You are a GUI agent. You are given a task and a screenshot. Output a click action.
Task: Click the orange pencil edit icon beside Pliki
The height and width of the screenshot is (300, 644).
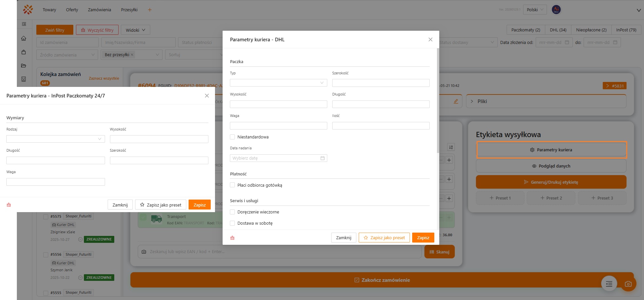456,101
